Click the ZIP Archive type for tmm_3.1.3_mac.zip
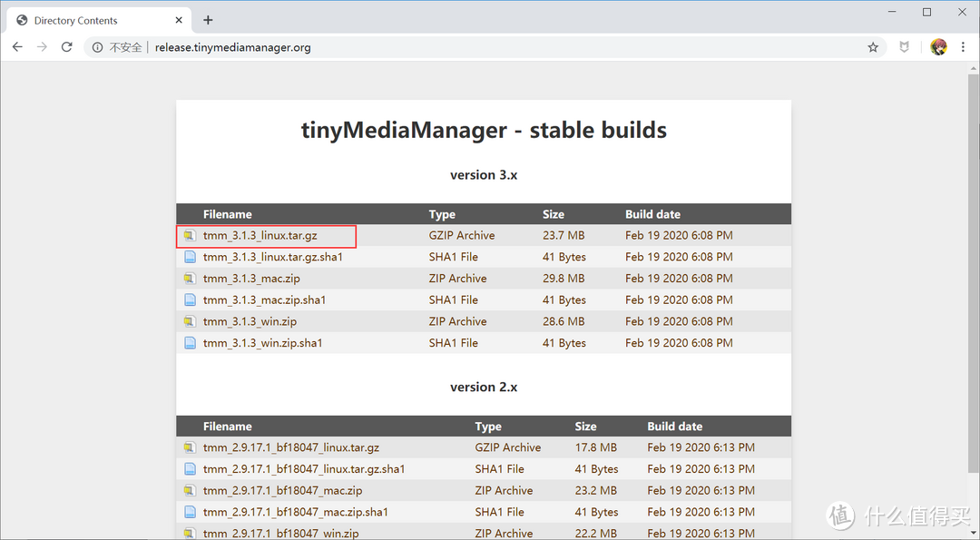 (457, 279)
